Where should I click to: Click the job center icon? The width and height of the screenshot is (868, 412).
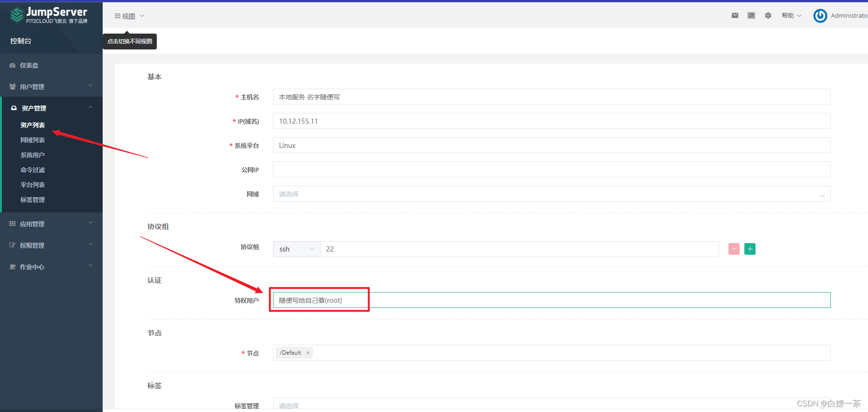pos(13,267)
